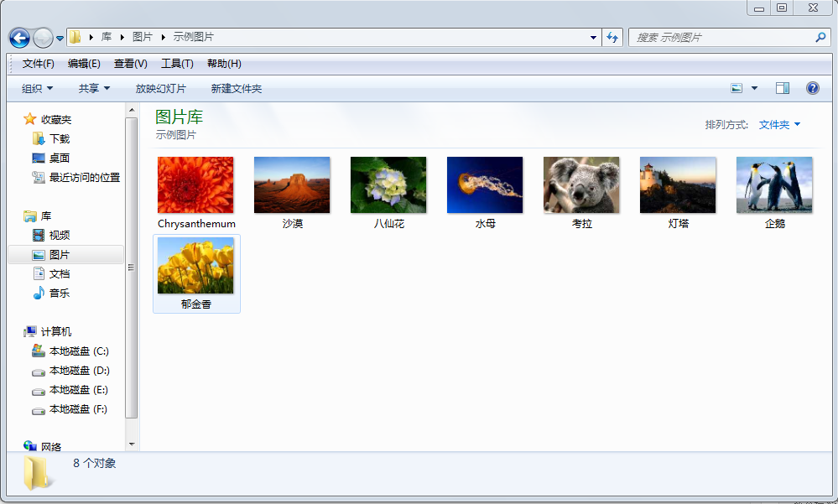
Task: Click the sidebar scroll up arrow
Action: 132,110
